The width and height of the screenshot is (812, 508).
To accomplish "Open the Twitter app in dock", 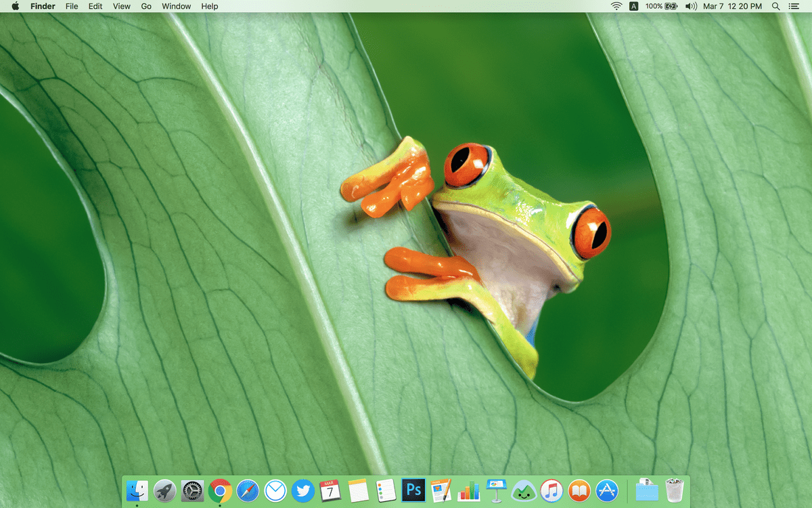I will click(302, 490).
